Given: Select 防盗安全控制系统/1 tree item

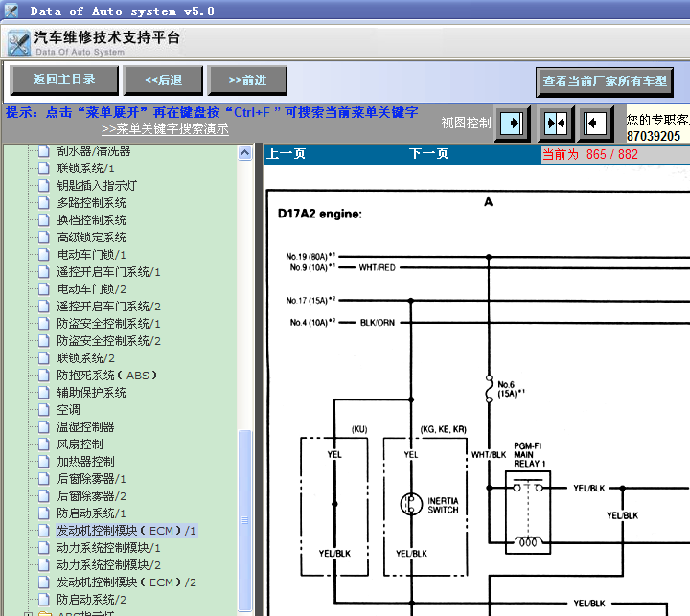Looking at the screenshot, I should tap(108, 324).
